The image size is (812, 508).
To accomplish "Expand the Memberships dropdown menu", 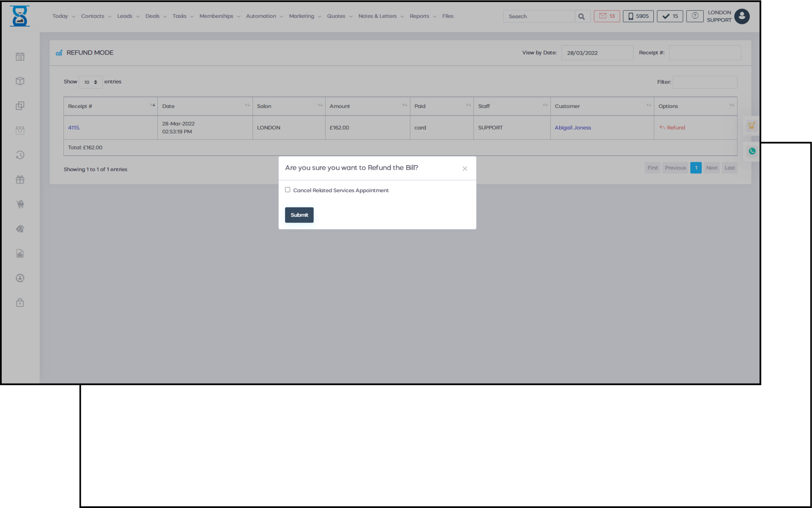I will point(219,16).
